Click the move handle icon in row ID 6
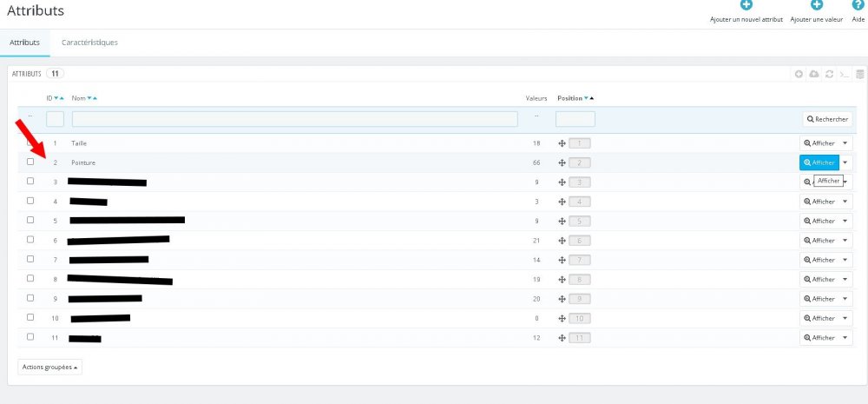 (x=562, y=241)
